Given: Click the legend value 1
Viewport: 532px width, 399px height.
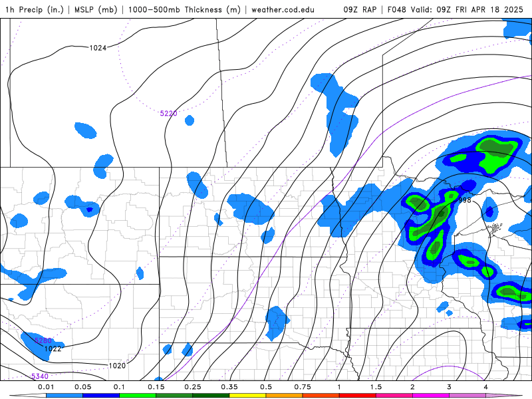Looking at the screenshot, I should click(339, 387).
